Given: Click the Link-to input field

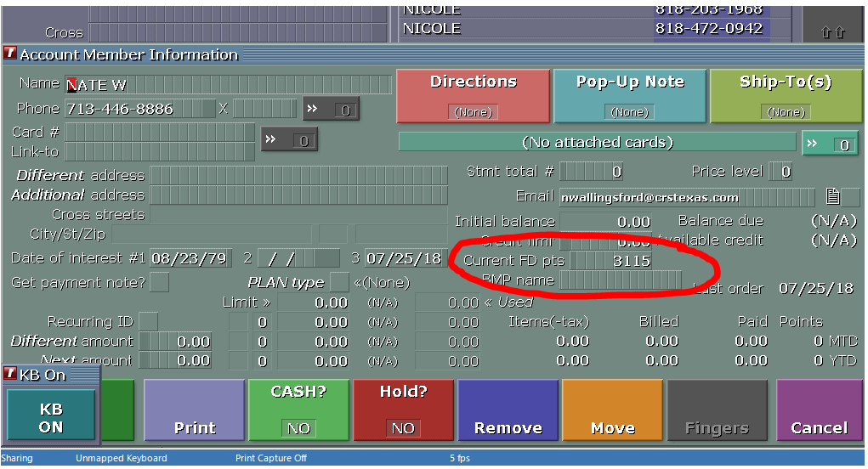Looking at the screenshot, I should tap(160, 151).
